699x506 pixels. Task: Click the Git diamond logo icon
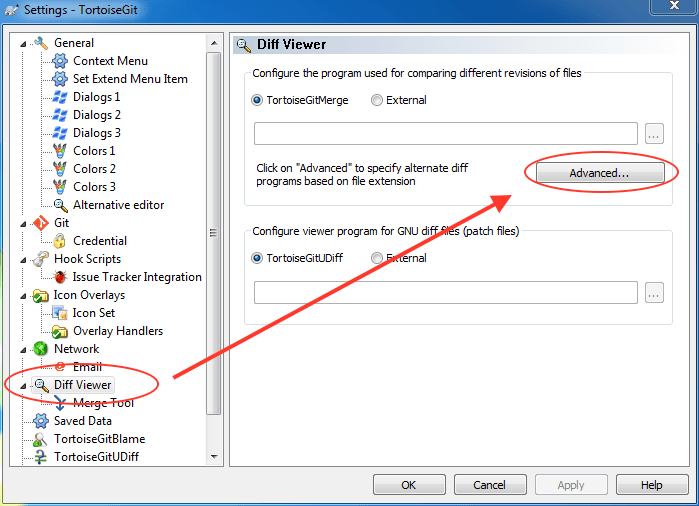(x=41, y=223)
